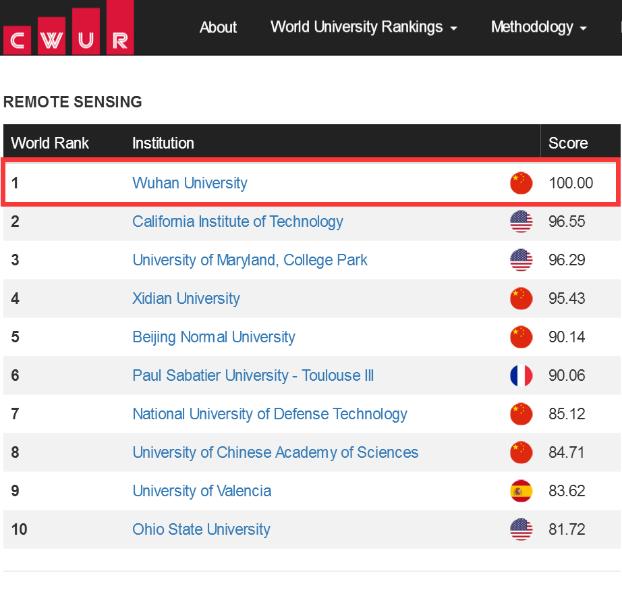Screen dimensions: 622x609
Task: Expand the World University Rankings dropdown
Action: (363, 27)
